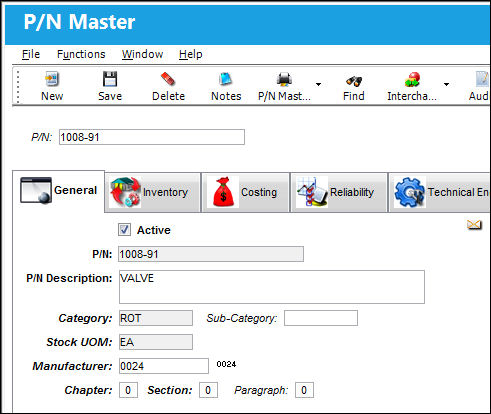The width and height of the screenshot is (491, 414).
Task: Save the record with the floppy icon
Action: click(110, 79)
